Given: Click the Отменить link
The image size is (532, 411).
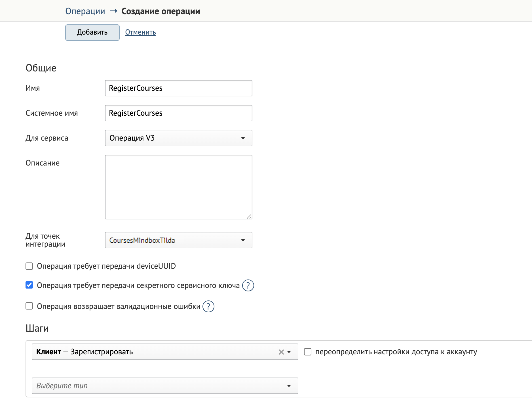Looking at the screenshot, I should point(141,32).
